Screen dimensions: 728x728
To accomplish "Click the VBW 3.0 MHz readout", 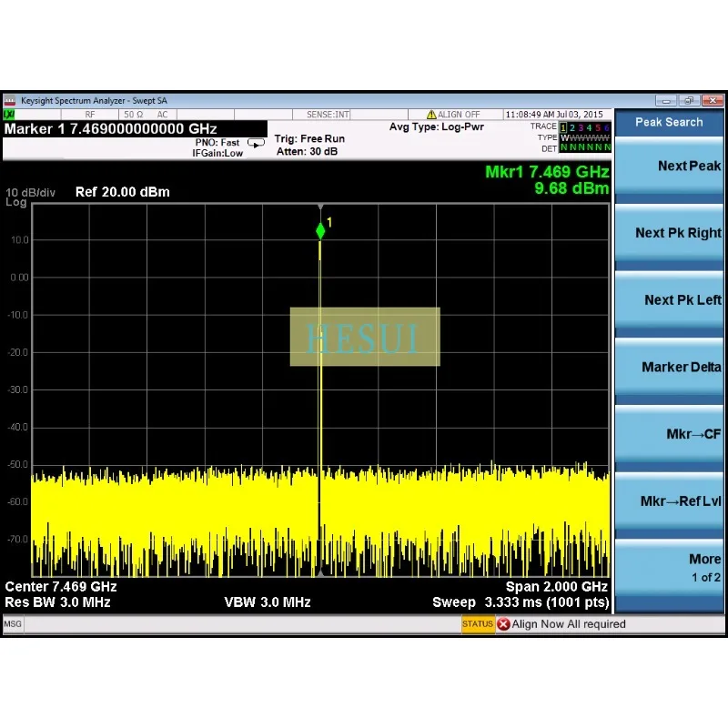I will [268, 602].
